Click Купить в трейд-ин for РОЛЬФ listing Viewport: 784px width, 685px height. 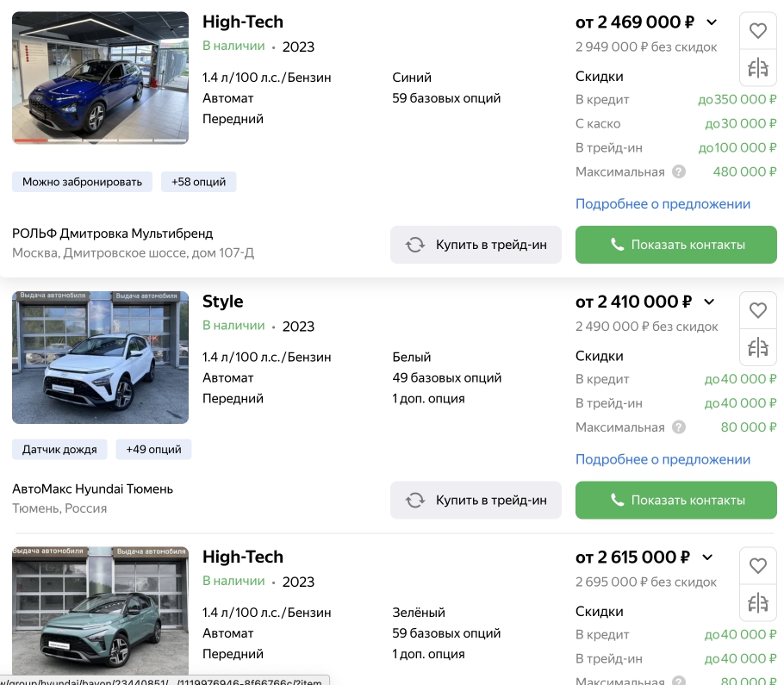pos(476,245)
